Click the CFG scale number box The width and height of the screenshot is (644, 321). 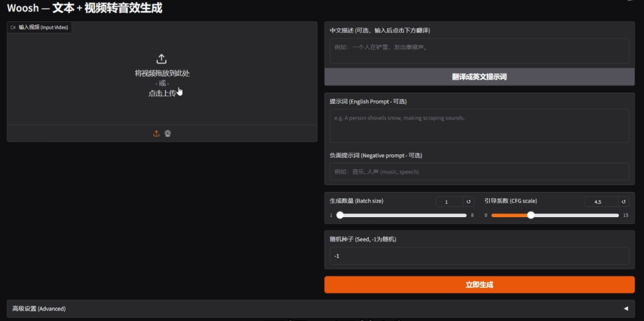[601, 202]
